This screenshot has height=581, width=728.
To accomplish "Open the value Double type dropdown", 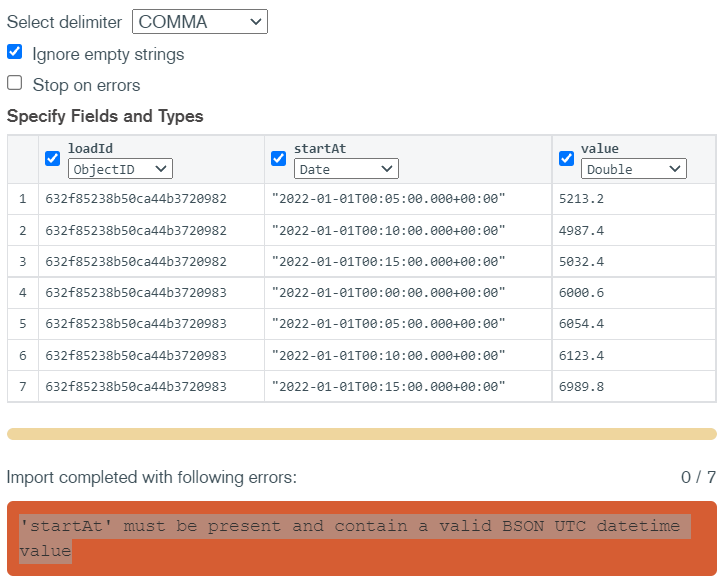I will coord(634,169).
